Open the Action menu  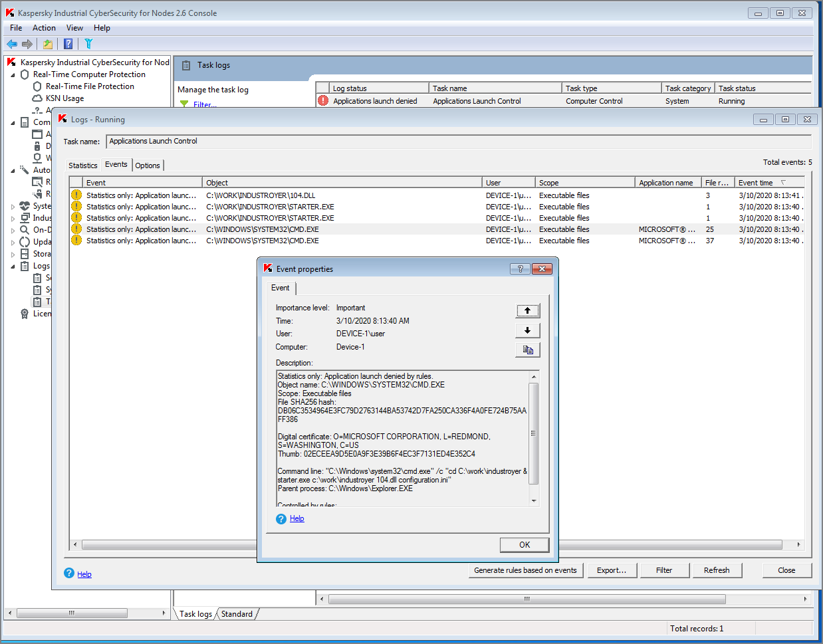pos(44,28)
